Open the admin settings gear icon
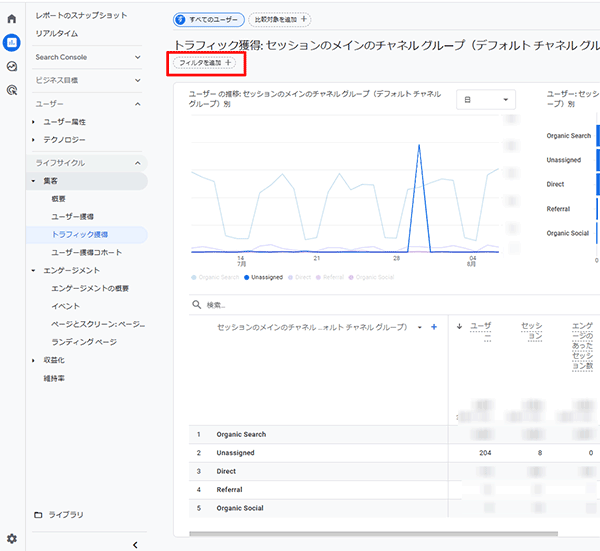The width and height of the screenshot is (600, 551). (x=12, y=538)
